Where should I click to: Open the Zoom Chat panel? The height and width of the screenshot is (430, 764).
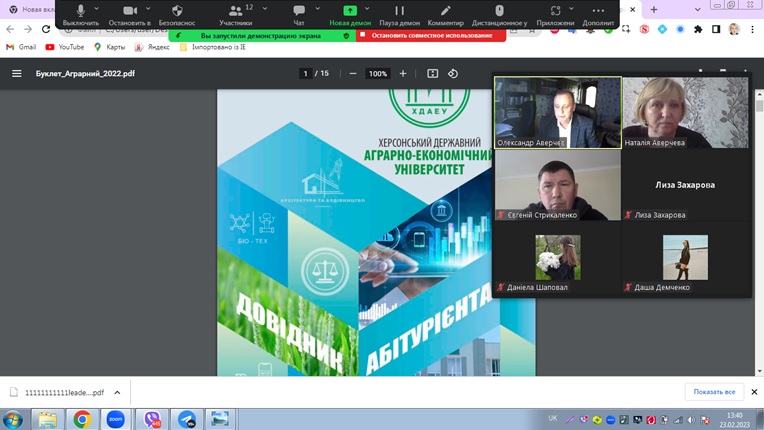pyautogui.click(x=299, y=15)
